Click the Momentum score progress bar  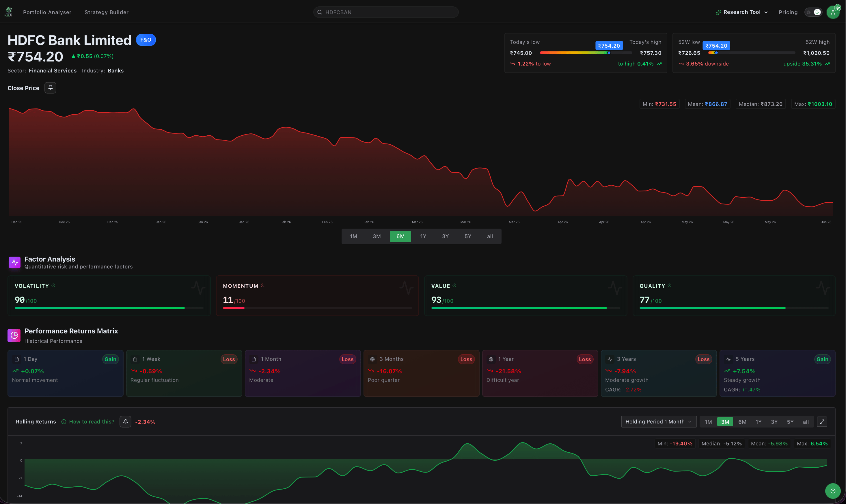[317, 308]
